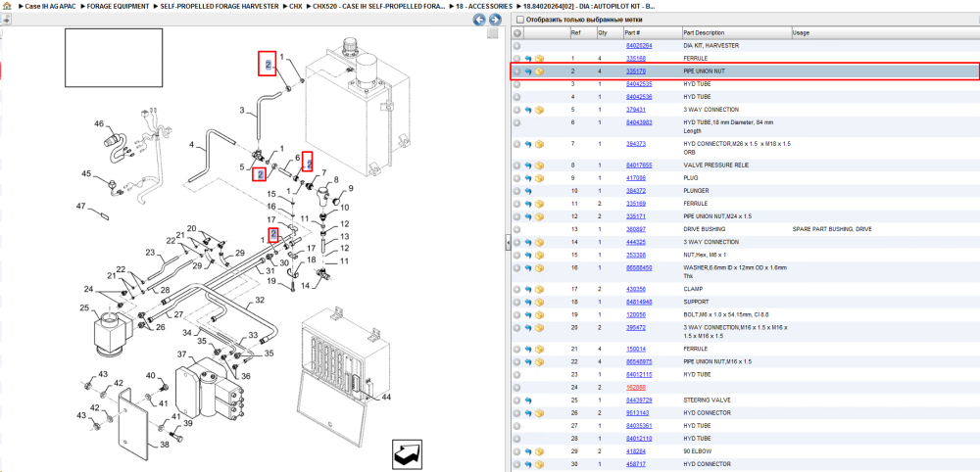Click plus icon in PLUG 417086 row
This screenshot has height=472, width=980.
coord(516,178)
